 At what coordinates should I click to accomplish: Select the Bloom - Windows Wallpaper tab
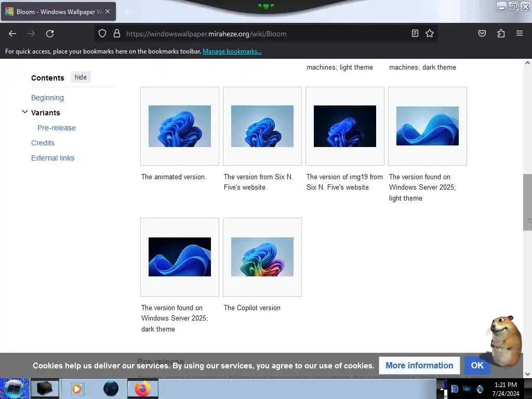click(58, 11)
